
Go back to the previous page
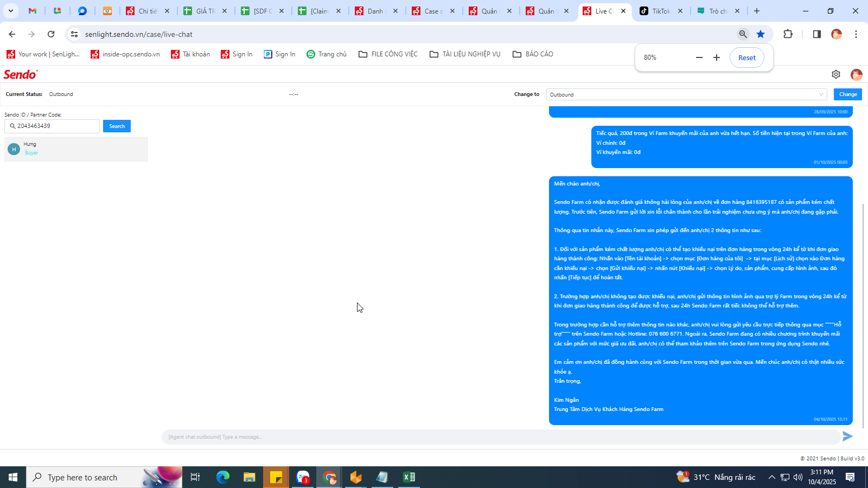pyautogui.click(x=12, y=34)
